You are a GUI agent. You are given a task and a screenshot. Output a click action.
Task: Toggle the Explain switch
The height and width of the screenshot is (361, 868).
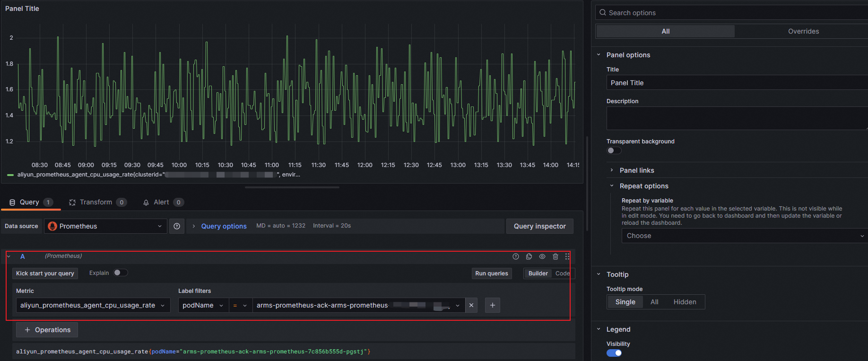tap(121, 273)
